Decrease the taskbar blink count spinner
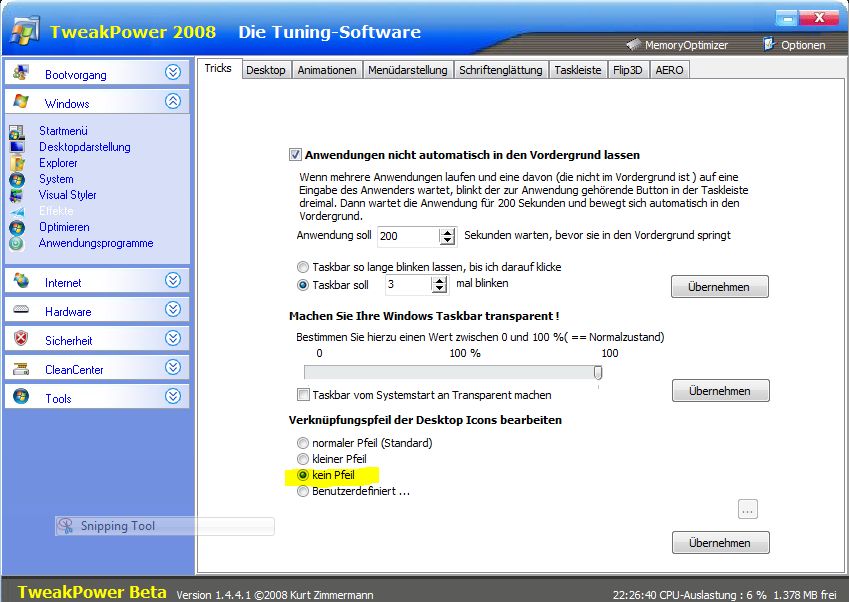849x602 pixels. [440, 289]
